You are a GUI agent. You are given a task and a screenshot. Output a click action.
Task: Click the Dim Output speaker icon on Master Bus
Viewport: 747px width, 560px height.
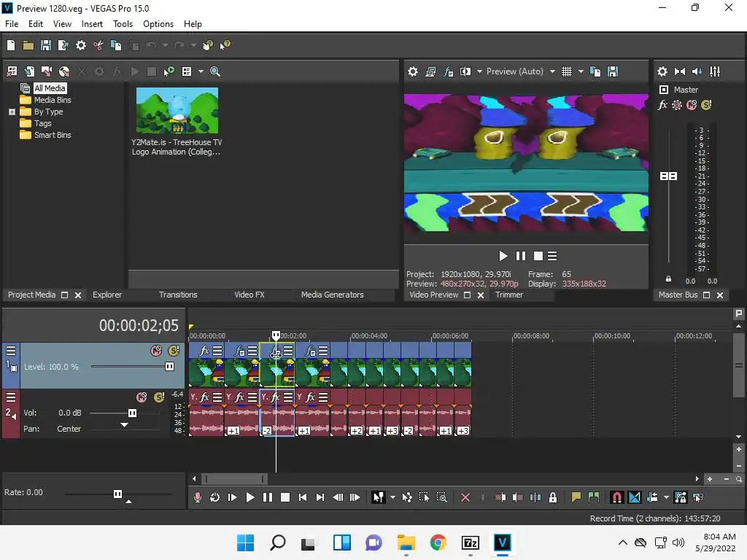(697, 71)
